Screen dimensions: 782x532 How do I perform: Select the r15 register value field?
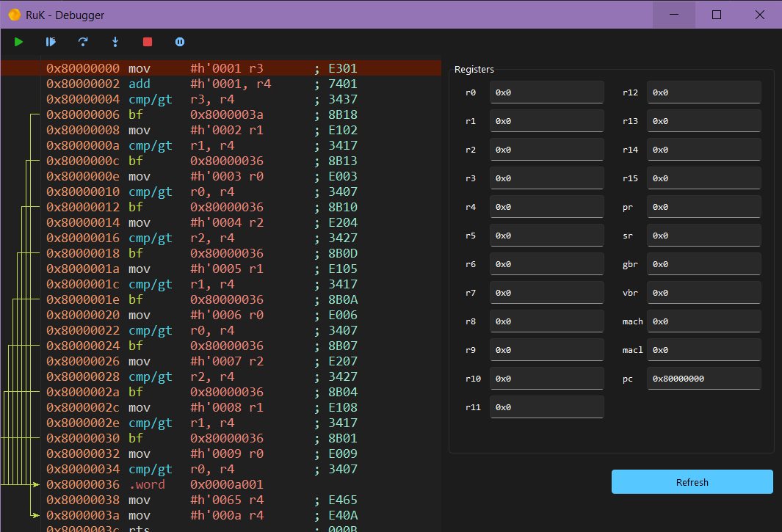pyautogui.click(x=703, y=178)
